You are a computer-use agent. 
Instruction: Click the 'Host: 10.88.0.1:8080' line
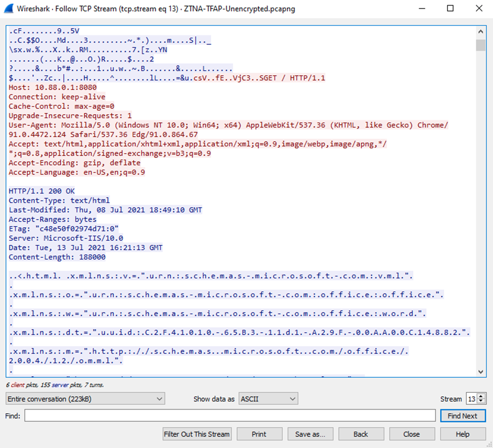[53, 87]
